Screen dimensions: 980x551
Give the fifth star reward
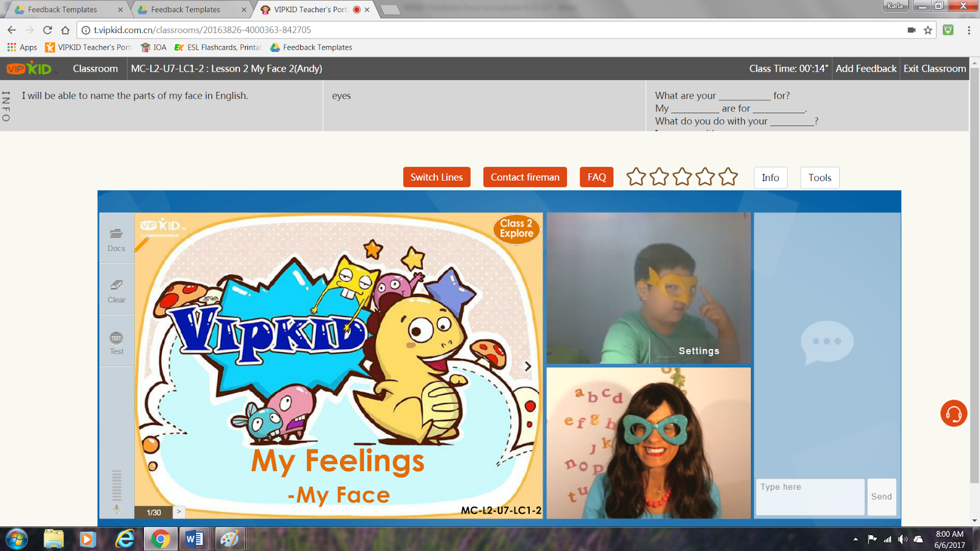(x=728, y=177)
